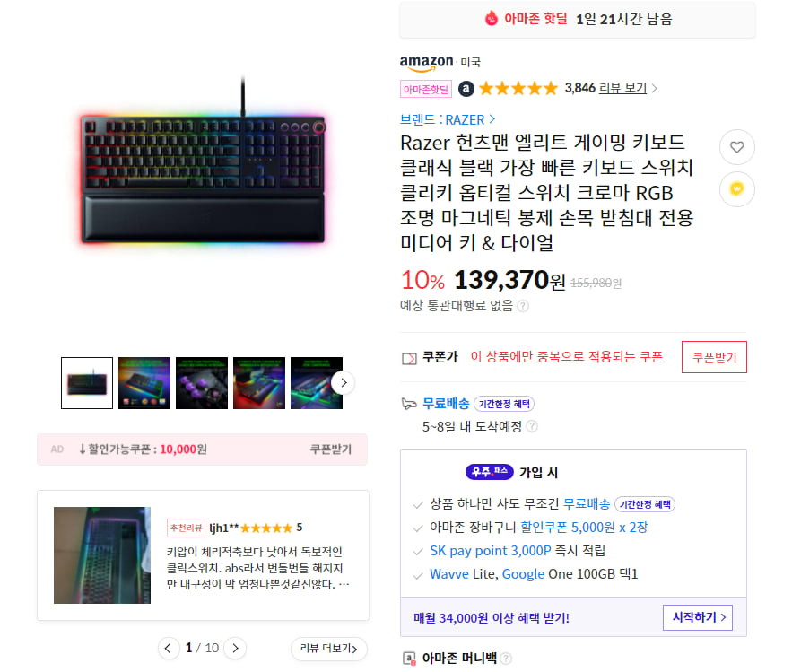The width and height of the screenshot is (792, 672).
Task: Go to next review page arrow
Action: click(235, 649)
